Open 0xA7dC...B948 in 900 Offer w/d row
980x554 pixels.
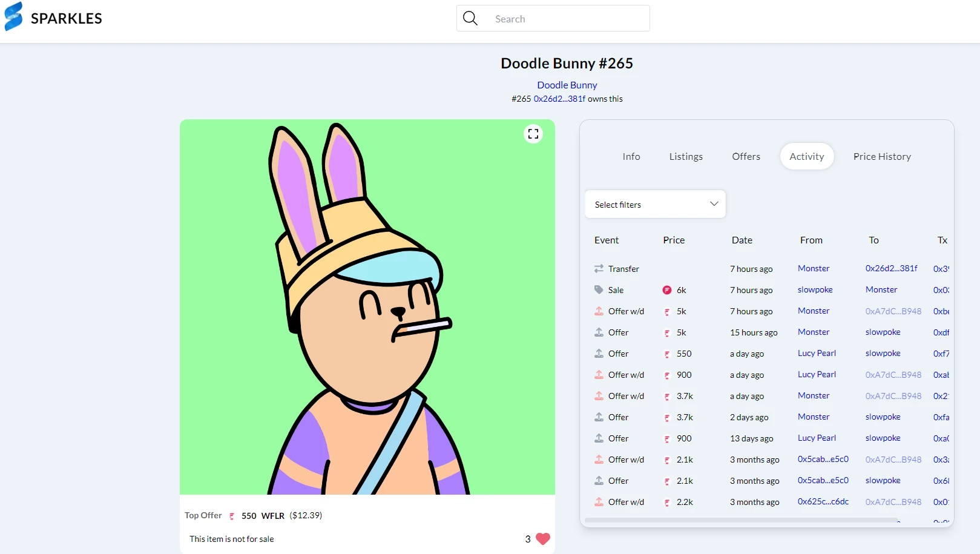pos(893,375)
